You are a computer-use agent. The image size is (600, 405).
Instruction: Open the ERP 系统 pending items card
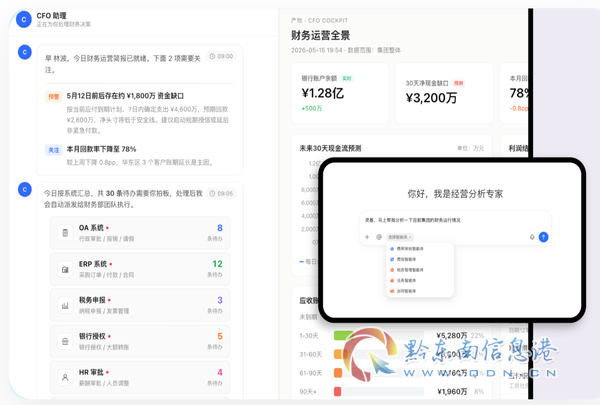tap(140, 269)
